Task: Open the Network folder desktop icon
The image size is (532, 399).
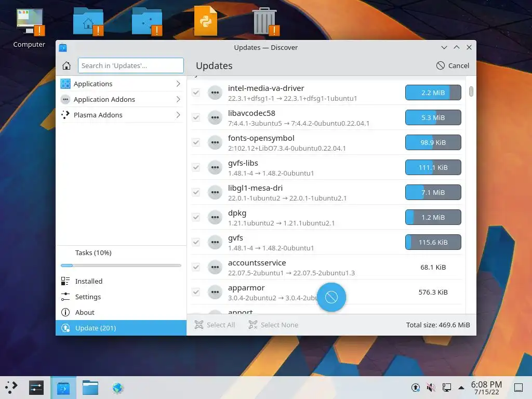Action: click(x=147, y=22)
